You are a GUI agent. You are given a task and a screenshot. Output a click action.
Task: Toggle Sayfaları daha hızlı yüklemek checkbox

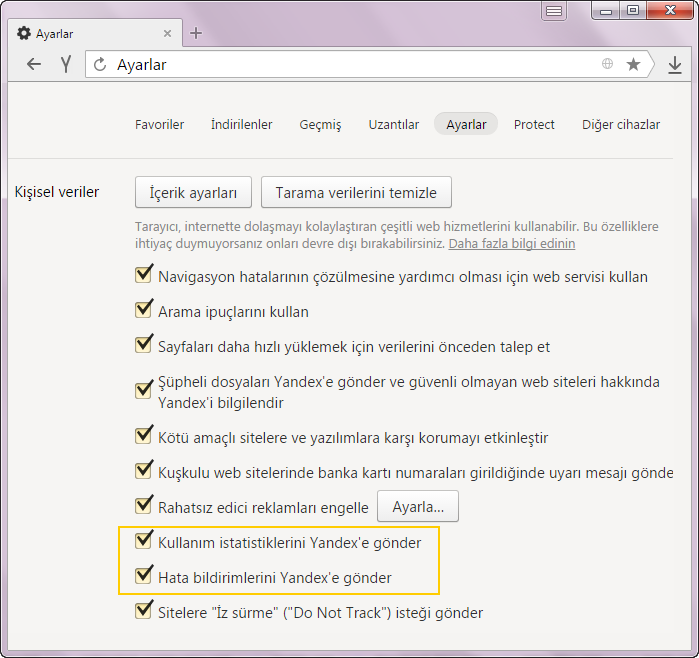pos(144,344)
